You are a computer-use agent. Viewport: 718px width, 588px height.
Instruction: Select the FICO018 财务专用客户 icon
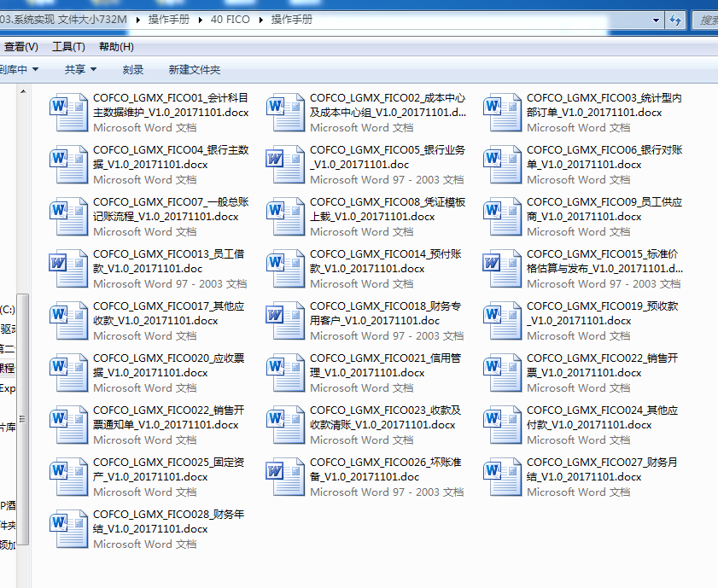(285, 321)
